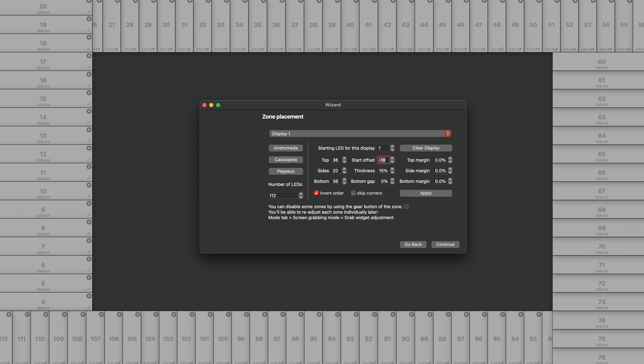Click resize handle of zone 15
Image resolution: width=644 pixels, height=364 pixels.
(89, 104)
